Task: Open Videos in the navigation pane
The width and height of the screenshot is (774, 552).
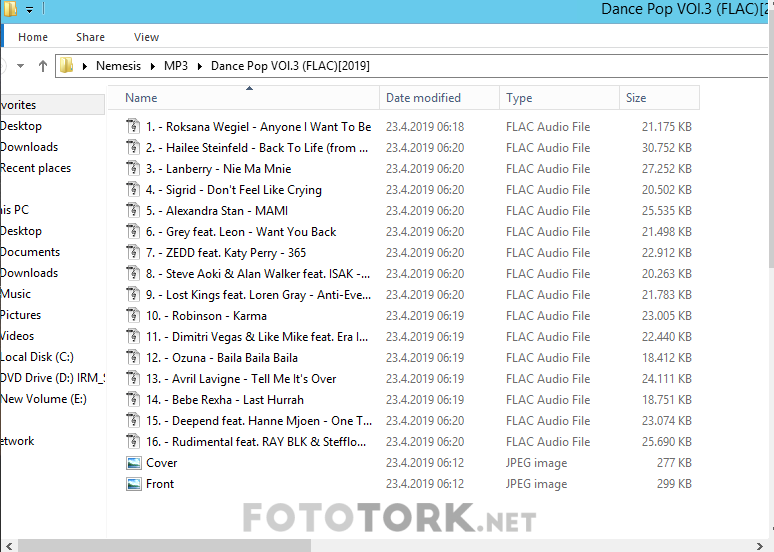Action: click(17, 336)
